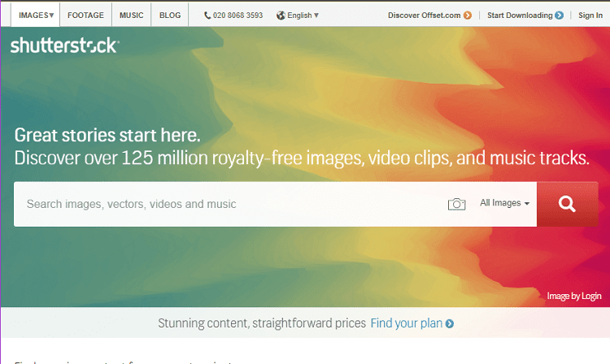Image resolution: width=610 pixels, height=364 pixels.
Task: Open the IMAGES dropdown menu
Action: coord(36,15)
